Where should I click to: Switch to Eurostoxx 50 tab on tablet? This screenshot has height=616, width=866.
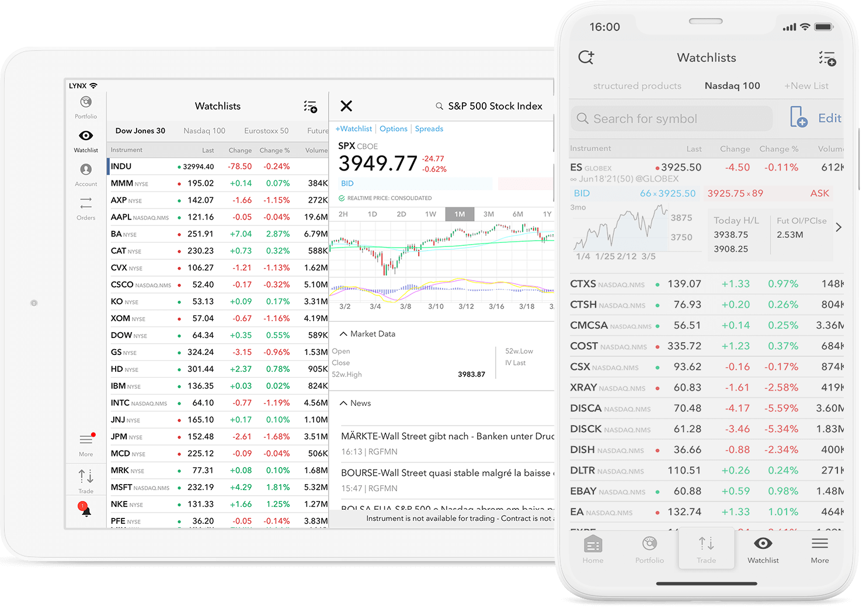(266, 131)
